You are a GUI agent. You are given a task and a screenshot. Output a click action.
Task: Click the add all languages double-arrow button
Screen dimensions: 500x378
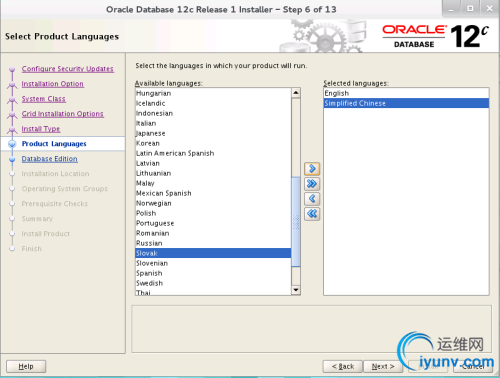click(x=312, y=184)
